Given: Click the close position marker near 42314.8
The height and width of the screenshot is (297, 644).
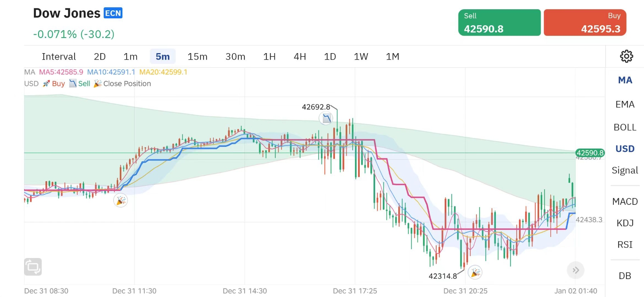Looking at the screenshot, I should point(475,273).
